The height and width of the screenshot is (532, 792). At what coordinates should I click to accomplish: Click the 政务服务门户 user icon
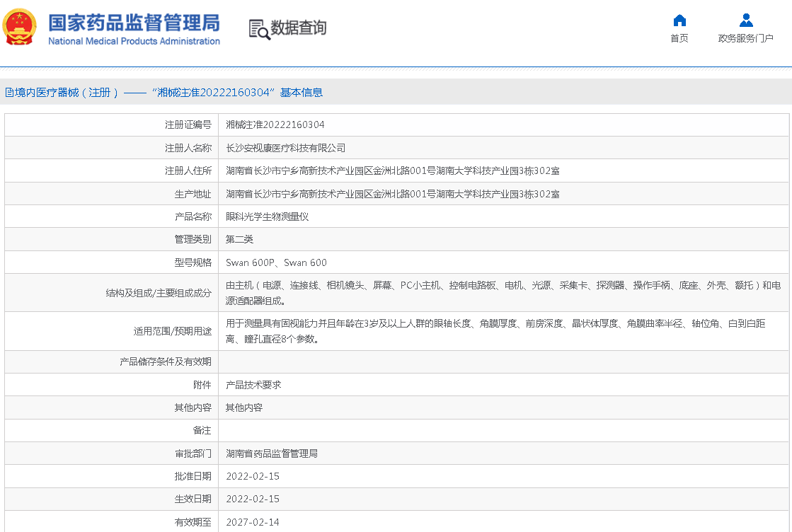pos(745,20)
